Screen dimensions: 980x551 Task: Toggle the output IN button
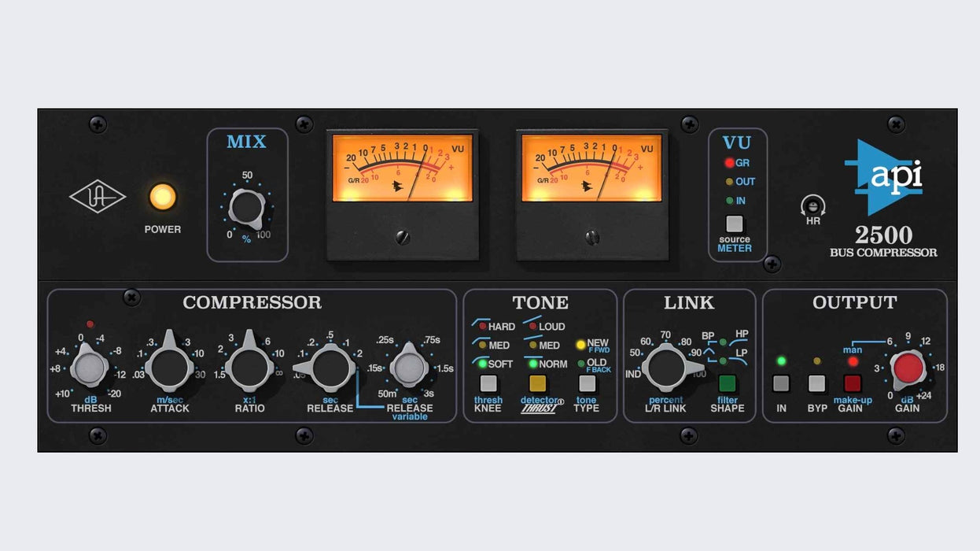pyautogui.click(x=781, y=383)
